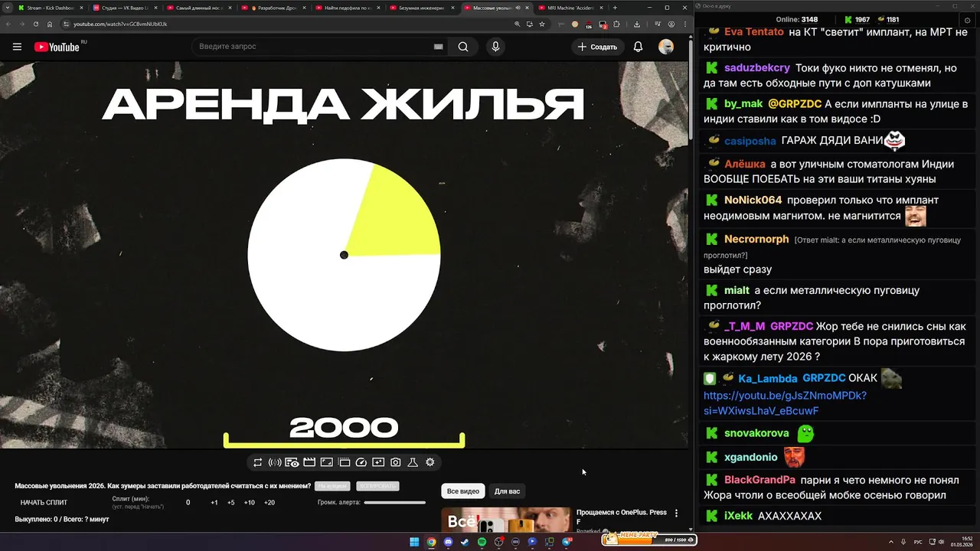Screen dimensions: 980x551
Task: Switch to the Разработчик Дрон tab
Action: [x=272, y=8]
